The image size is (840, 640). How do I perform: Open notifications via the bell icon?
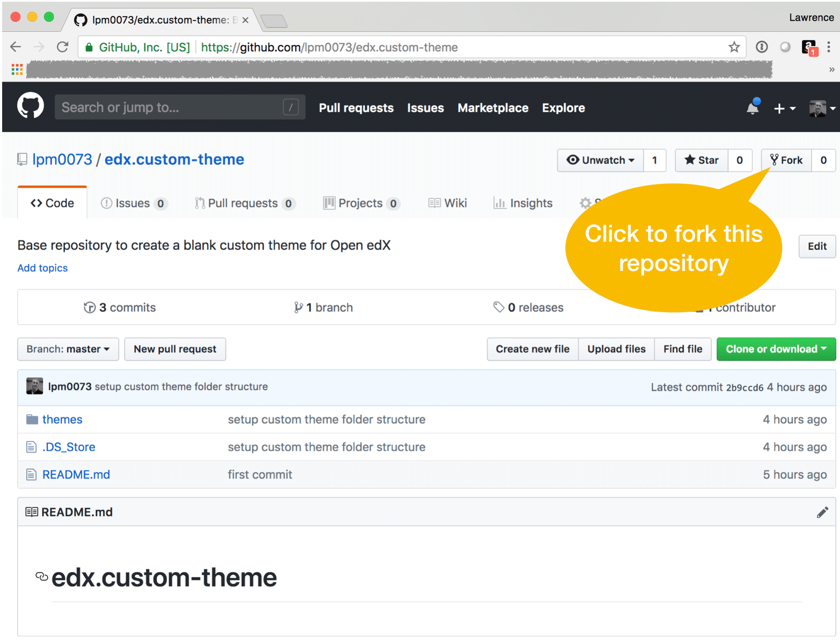point(753,108)
